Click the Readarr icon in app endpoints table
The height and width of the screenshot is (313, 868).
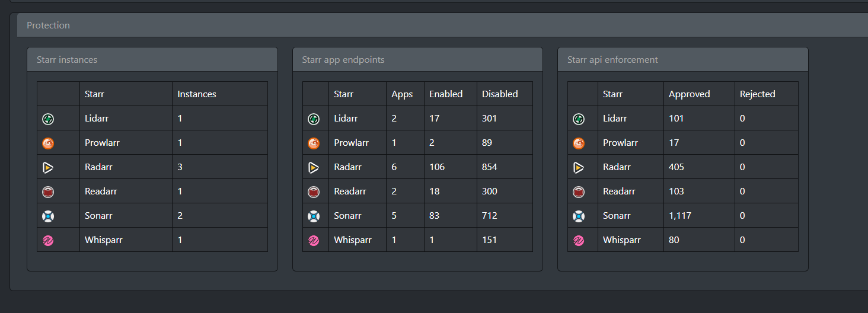point(314,191)
